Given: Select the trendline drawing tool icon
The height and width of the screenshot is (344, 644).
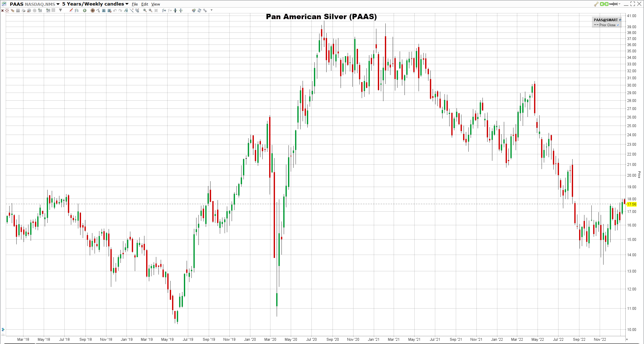Looking at the screenshot, I should click(x=132, y=11).
